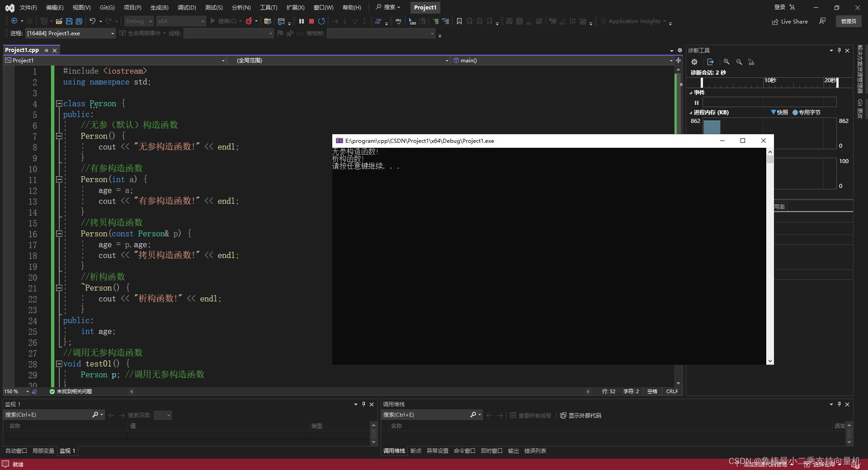
Task: Click the diagnostics reset view chart icon
Action: point(751,62)
